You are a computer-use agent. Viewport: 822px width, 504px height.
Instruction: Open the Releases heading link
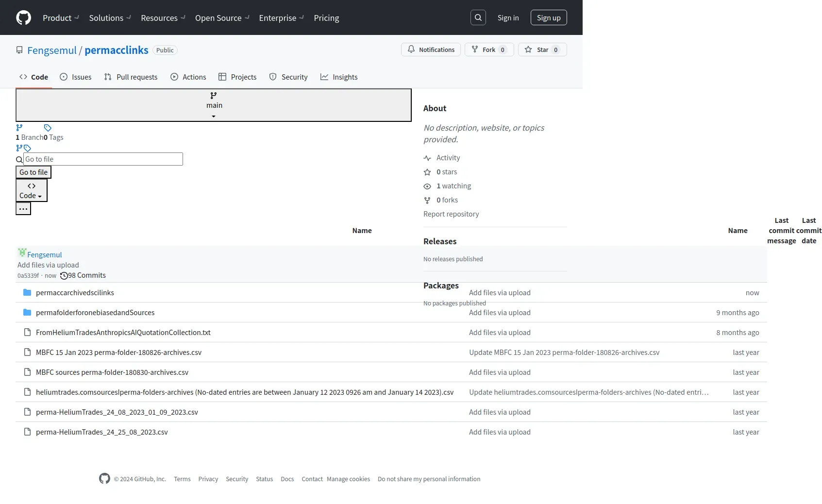[x=440, y=241]
